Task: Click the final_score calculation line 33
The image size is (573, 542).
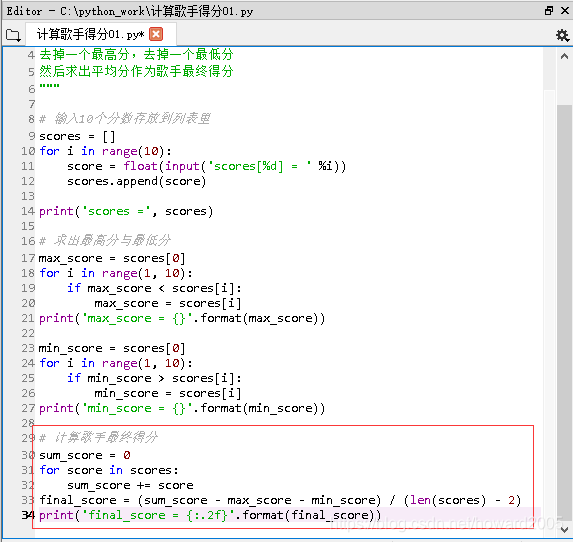Action: click(280, 500)
